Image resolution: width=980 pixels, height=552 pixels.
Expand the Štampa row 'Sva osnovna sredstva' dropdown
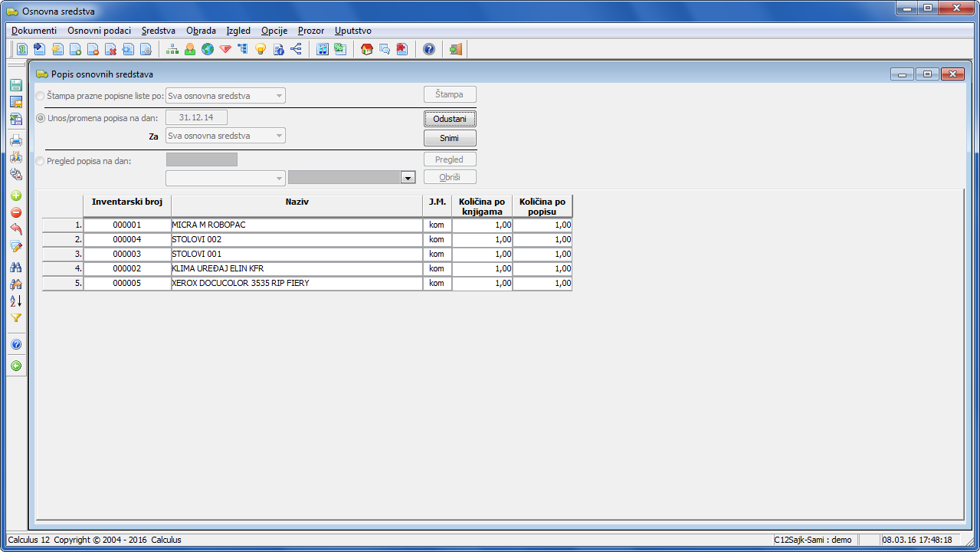[225, 96]
